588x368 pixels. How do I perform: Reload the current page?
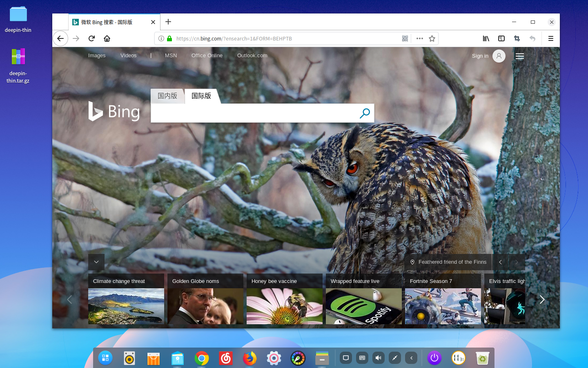coord(91,38)
